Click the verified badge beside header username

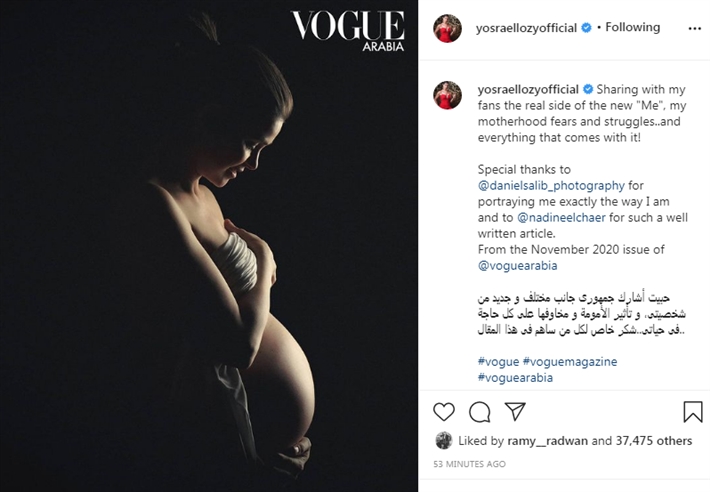point(586,28)
